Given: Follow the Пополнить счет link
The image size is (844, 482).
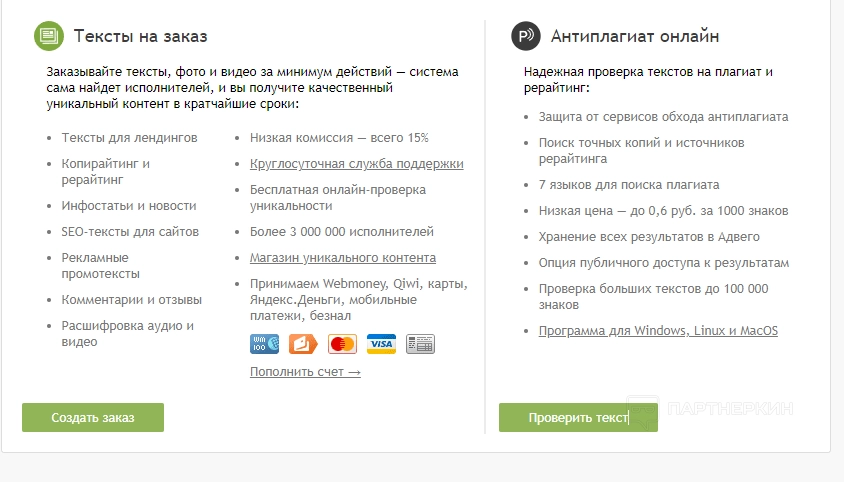Looking at the screenshot, I should [305, 372].
